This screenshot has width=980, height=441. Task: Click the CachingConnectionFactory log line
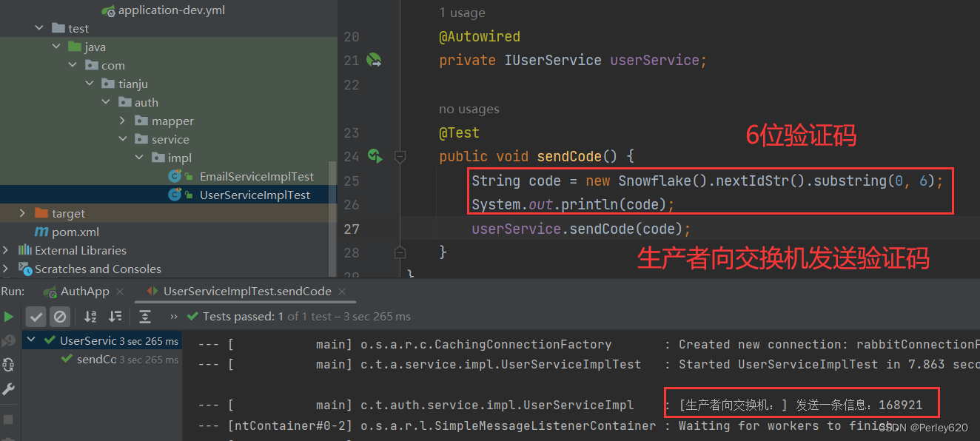[x=588, y=344]
